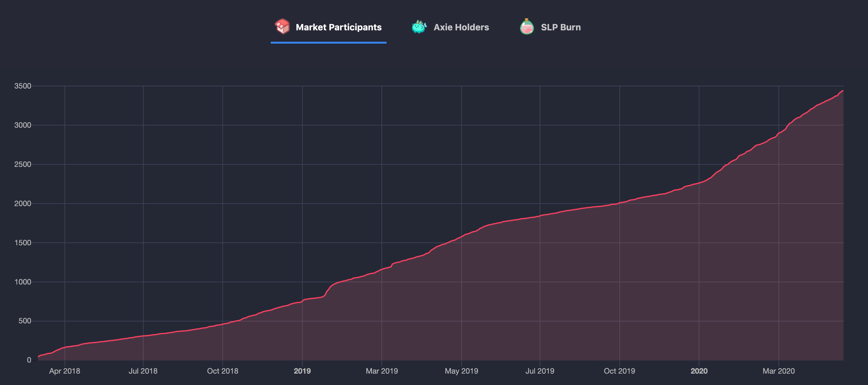This screenshot has height=385, width=868.
Task: Click the teal Axie creature icon
Action: pyautogui.click(x=419, y=27)
